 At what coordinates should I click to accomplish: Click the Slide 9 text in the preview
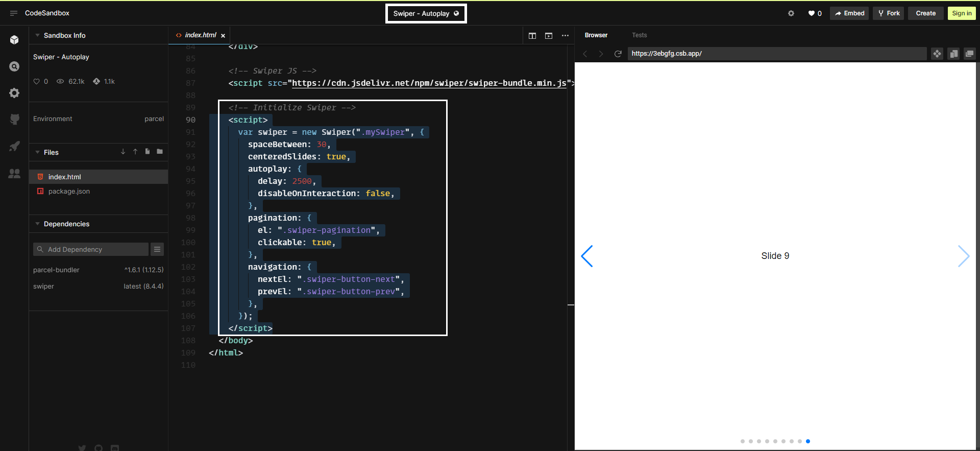[775, 256]
